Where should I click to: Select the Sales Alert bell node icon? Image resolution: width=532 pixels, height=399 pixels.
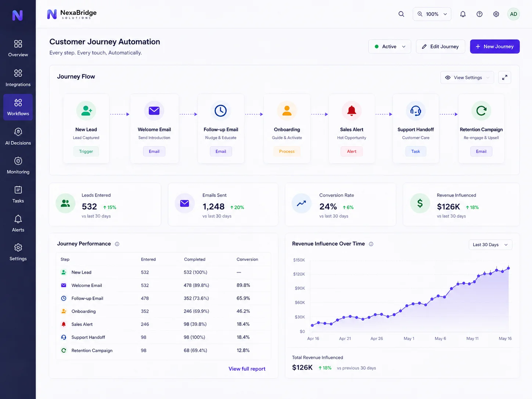(x=352, y=111)
